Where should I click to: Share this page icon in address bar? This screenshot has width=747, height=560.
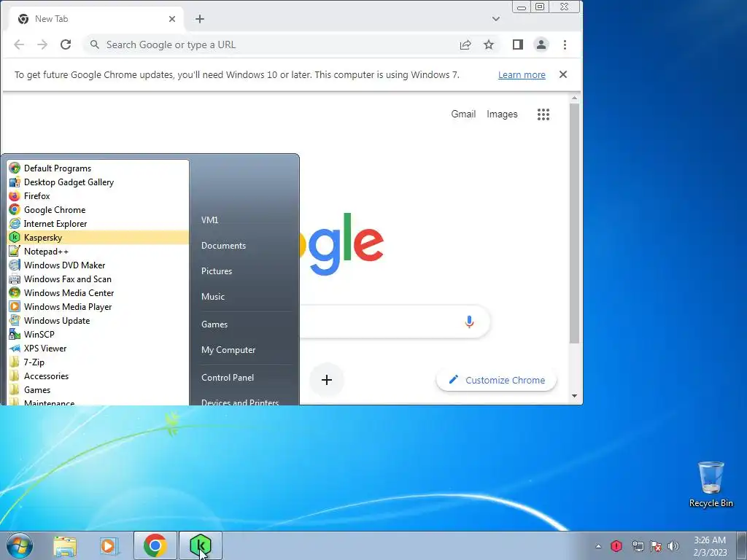[x=465, y=44]
